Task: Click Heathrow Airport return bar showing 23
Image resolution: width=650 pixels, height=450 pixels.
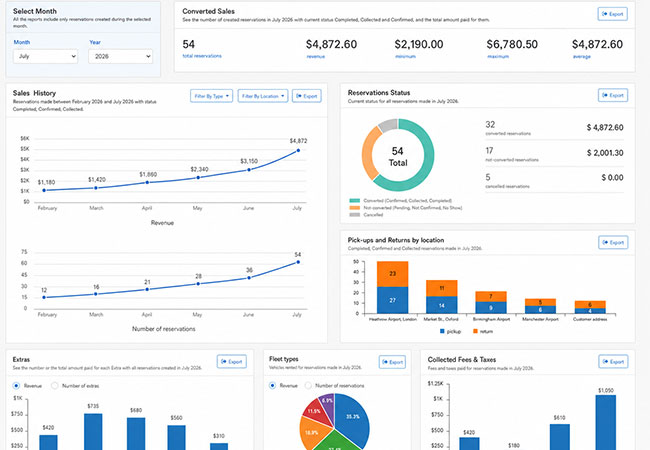Action: pyautogui.click(x=393, y=274)
